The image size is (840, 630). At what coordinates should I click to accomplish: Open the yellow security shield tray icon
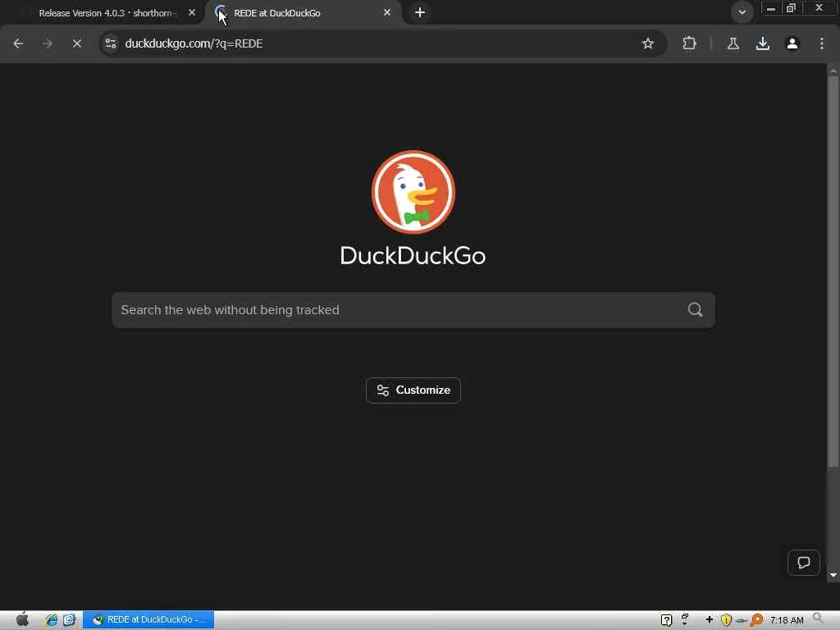726,620
